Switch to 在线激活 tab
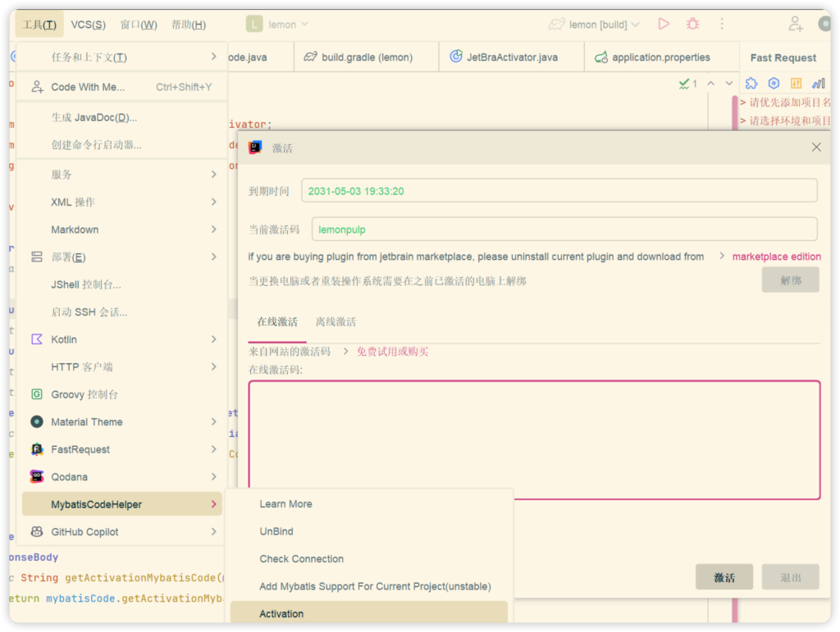The image size is (840, 632). pos(277,322)
